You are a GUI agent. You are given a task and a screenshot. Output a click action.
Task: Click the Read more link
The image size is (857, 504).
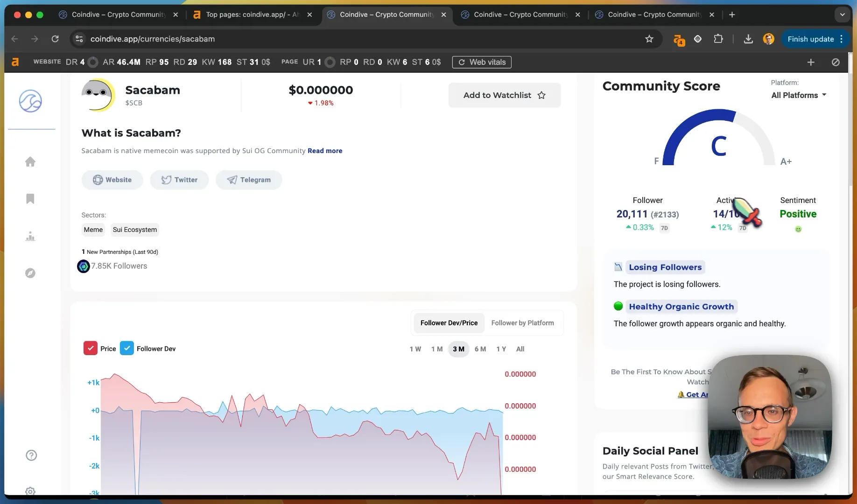[325, 151]
